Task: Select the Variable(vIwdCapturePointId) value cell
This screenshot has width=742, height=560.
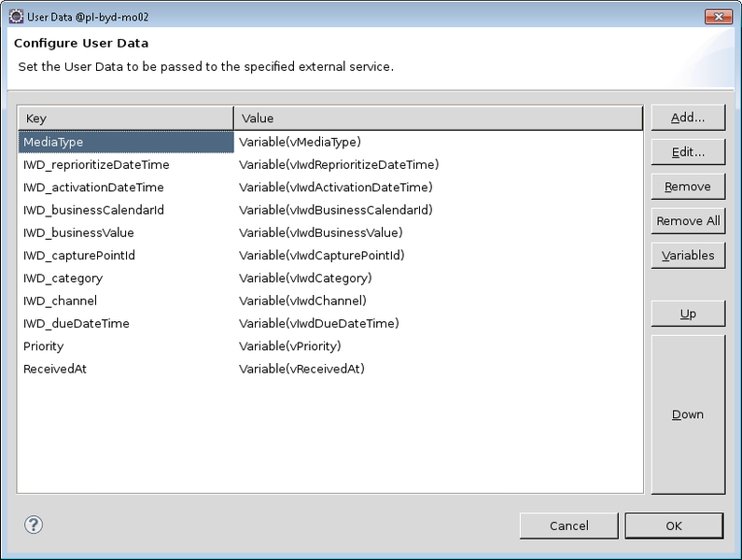Action: click(x=322, y=256)
